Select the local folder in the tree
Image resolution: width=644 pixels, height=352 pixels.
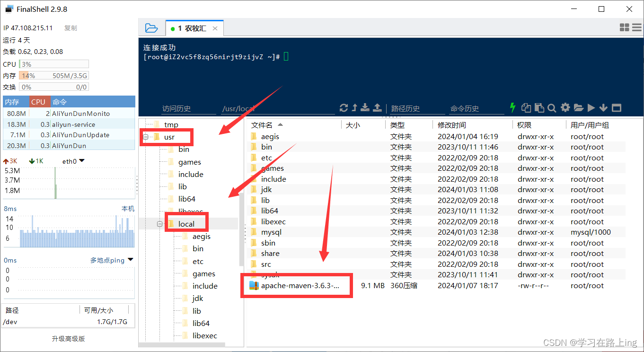pos(186,224)
